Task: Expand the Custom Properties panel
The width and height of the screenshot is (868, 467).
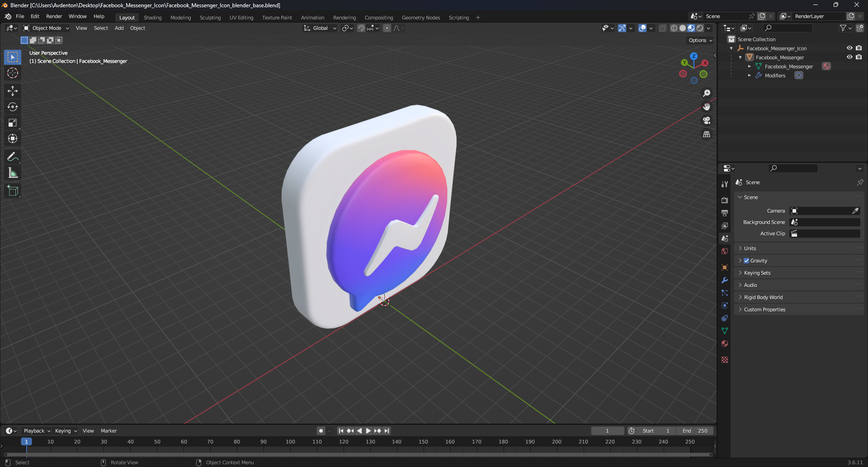Action: tap(799, 310)
